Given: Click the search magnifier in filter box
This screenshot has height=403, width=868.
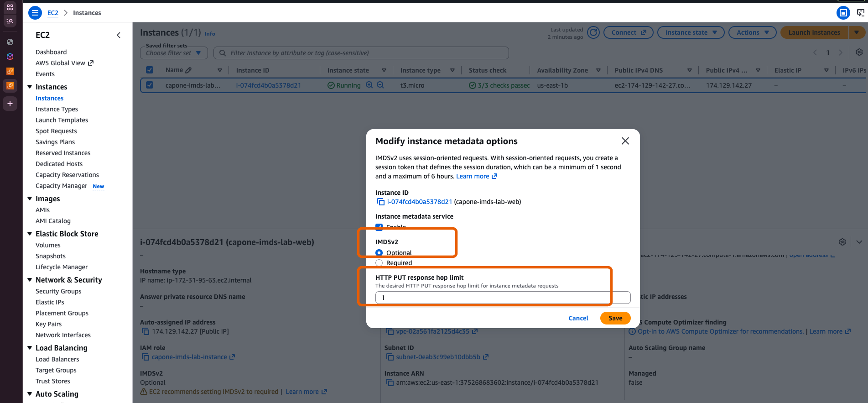Looking at the screenshot, I should (223, 53).
